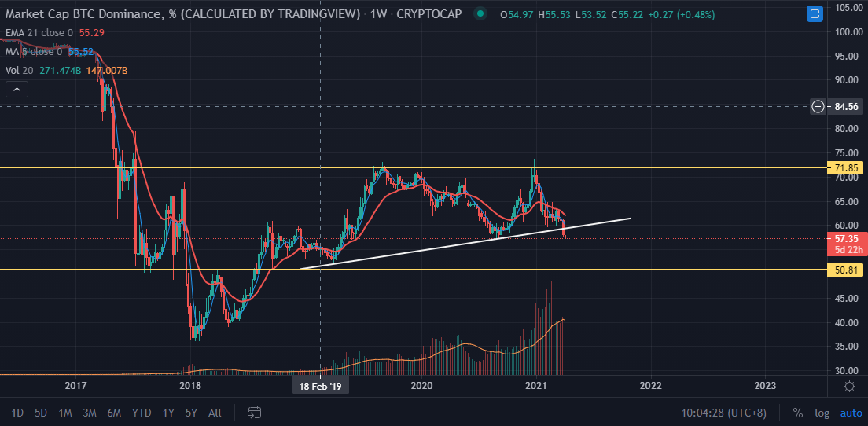Click the 2020 time axis label
868x426 pixels.
[x=422, y=386]
